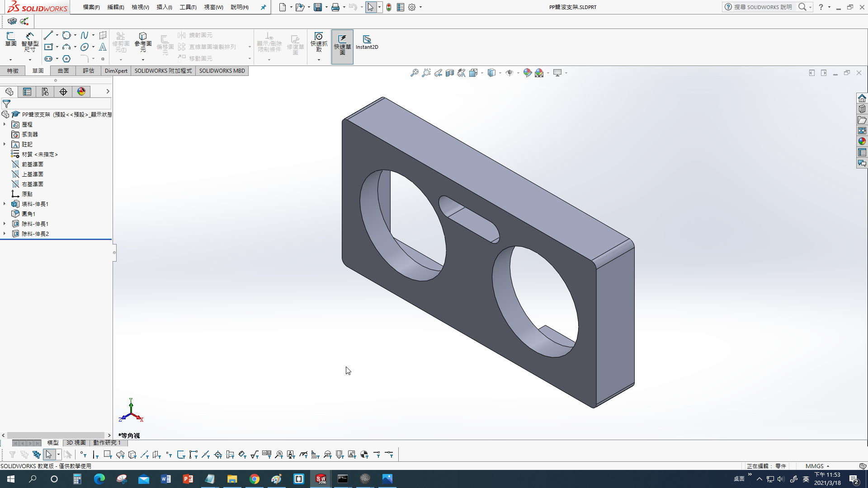Pin the menu bar with pushpin

[264, 7]
